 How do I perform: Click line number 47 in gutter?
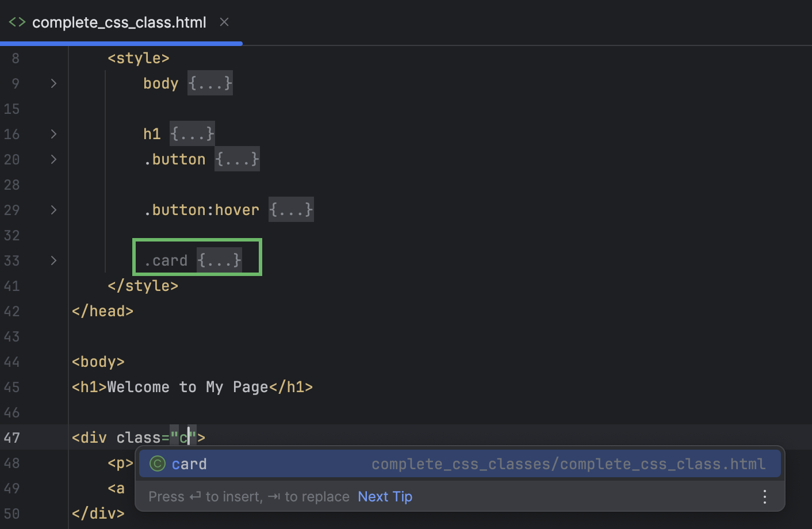[12, 438]
